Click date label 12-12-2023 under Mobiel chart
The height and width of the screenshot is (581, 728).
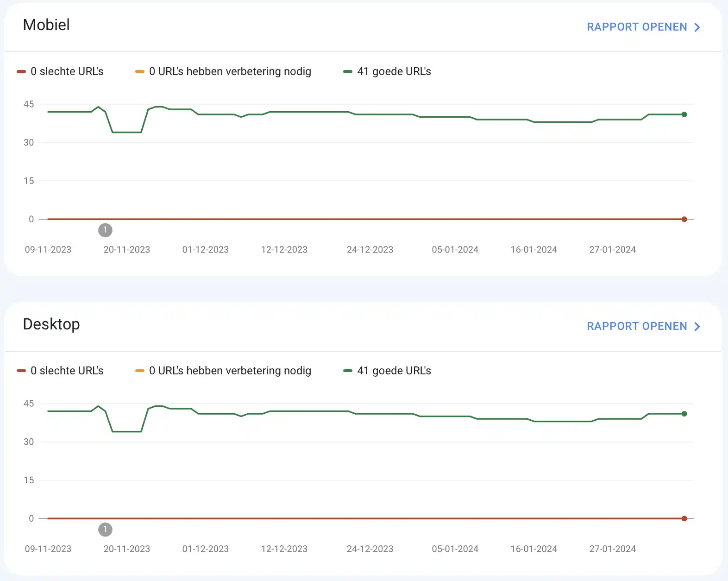284,250
